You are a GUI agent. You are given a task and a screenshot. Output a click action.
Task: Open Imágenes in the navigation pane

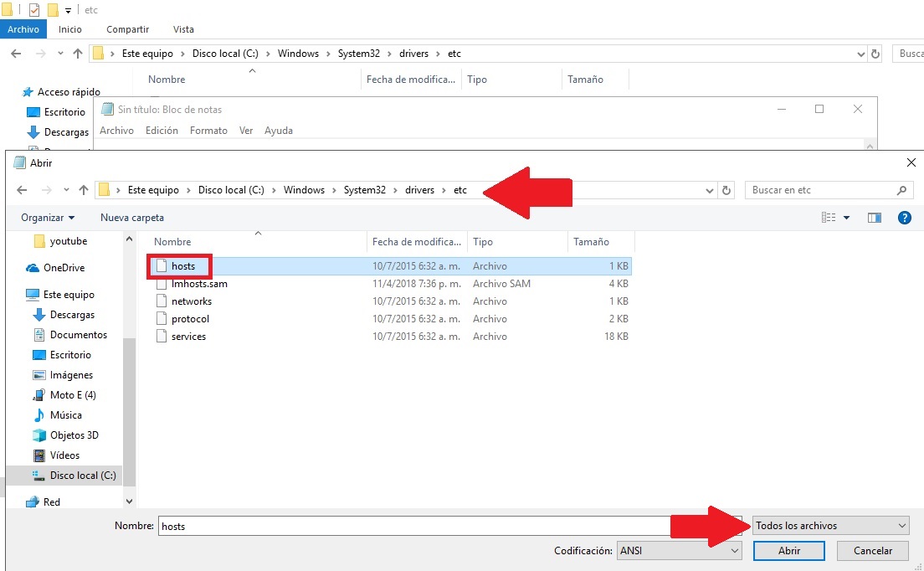pos(63,375)
